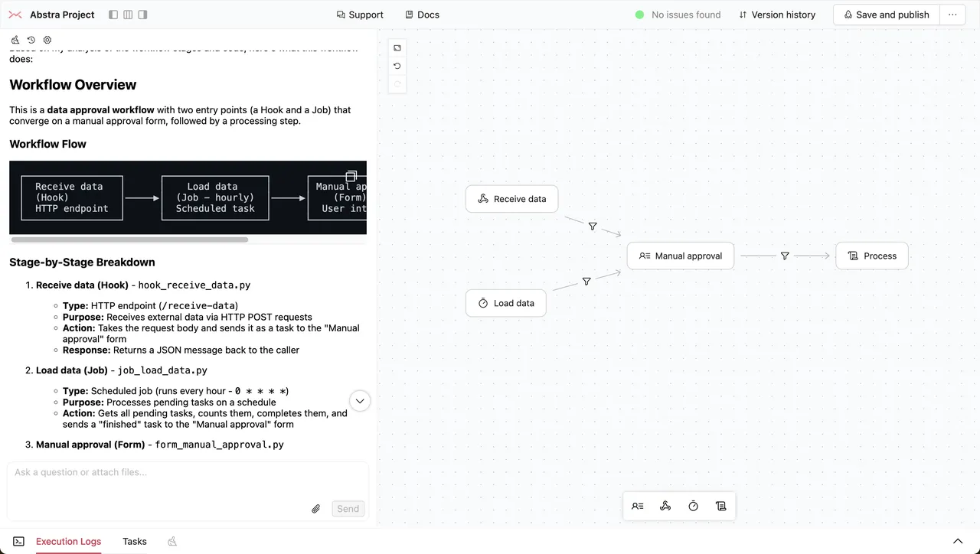Viewport: 980px width, 554px height.
Task: Open AI chat settings gear
Action: coord(47,40)
